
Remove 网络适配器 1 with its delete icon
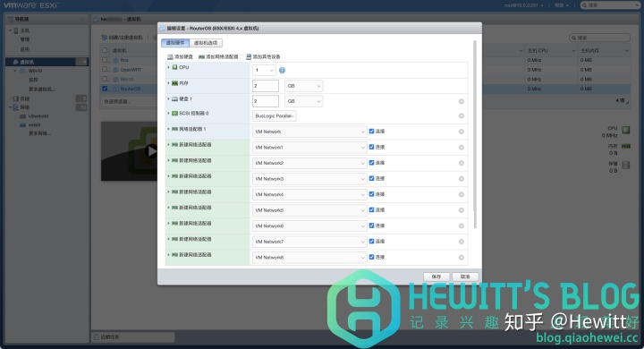tap(462, 132)
